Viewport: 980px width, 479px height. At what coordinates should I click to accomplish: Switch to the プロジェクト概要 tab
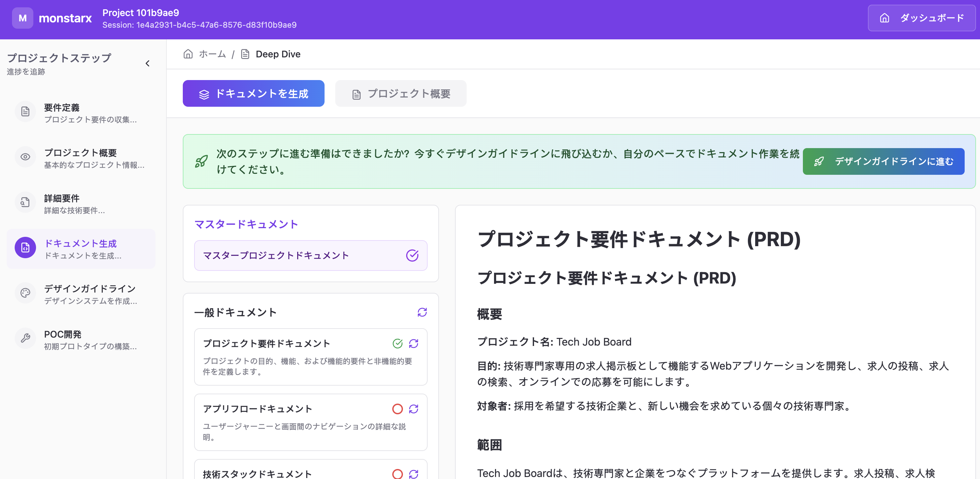coord(401,94)
